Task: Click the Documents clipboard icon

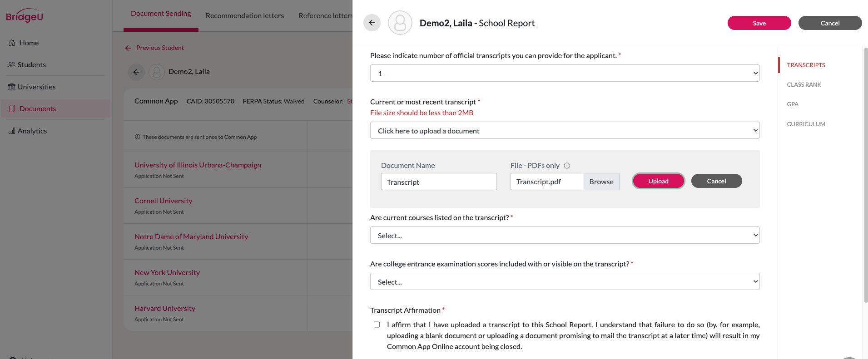Action: click(x=12, y=108)
